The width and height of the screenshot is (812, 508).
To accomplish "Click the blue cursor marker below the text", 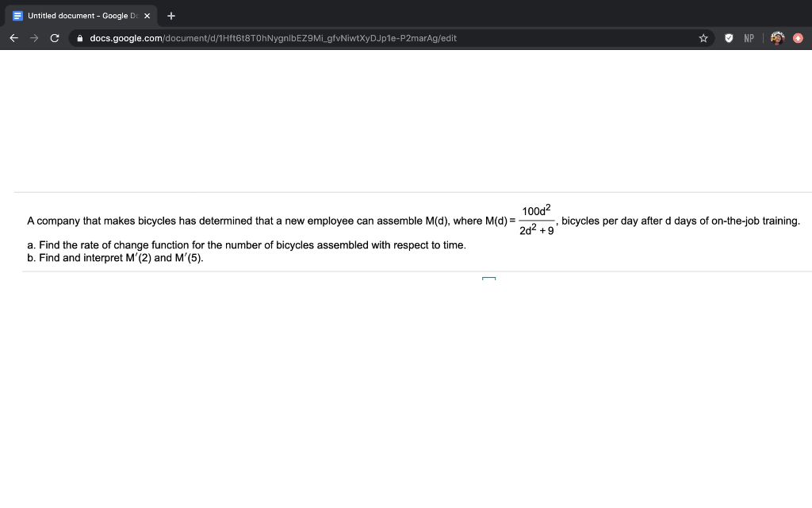I will (489, 279).
